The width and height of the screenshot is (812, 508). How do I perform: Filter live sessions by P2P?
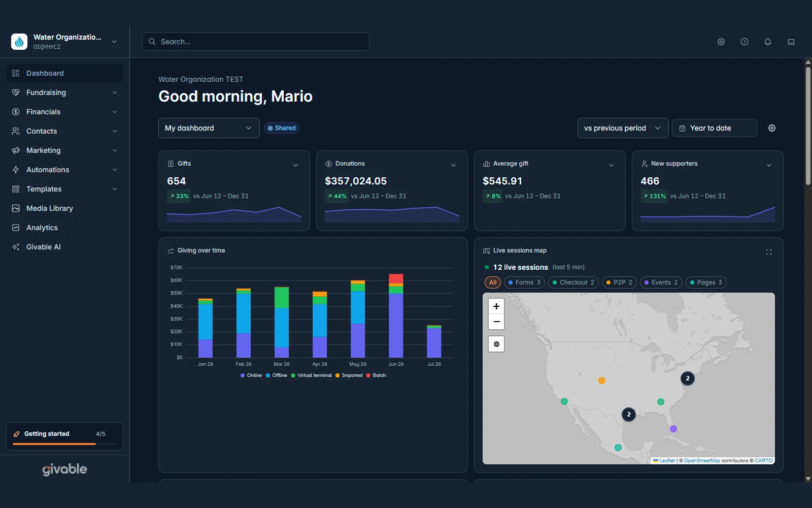point(619,282)
